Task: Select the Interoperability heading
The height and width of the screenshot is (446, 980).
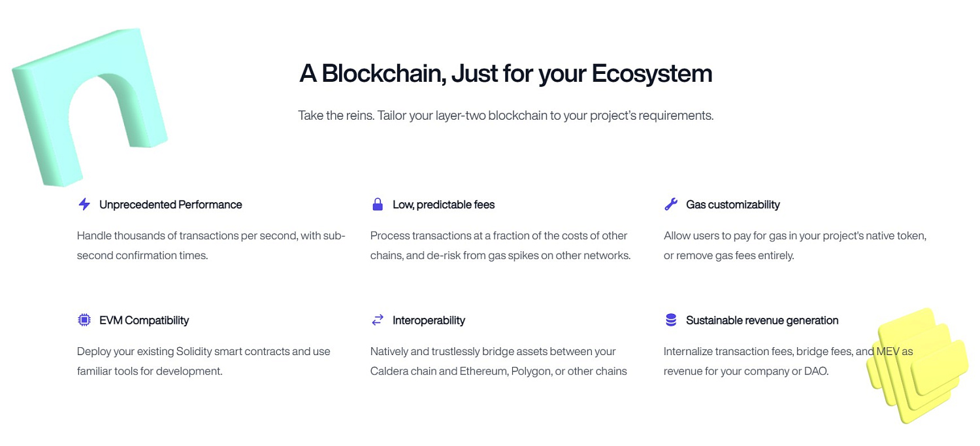Action: pos(429,320)
